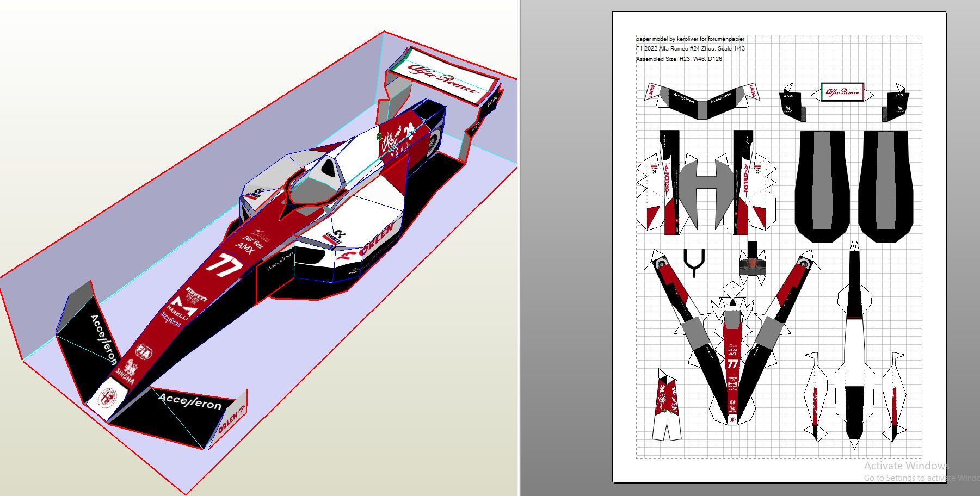The width and height of the screenshot is (980, 496).
Task: Click the ORLEN logo on the 3D sidepod
Action: (x=374, y=239)
